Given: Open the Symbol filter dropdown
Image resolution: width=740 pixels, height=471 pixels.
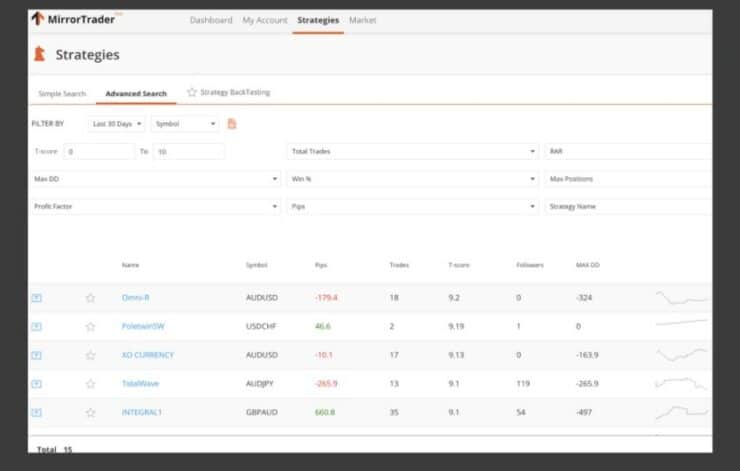Looking at the screenshot, I should click(185, 124).
